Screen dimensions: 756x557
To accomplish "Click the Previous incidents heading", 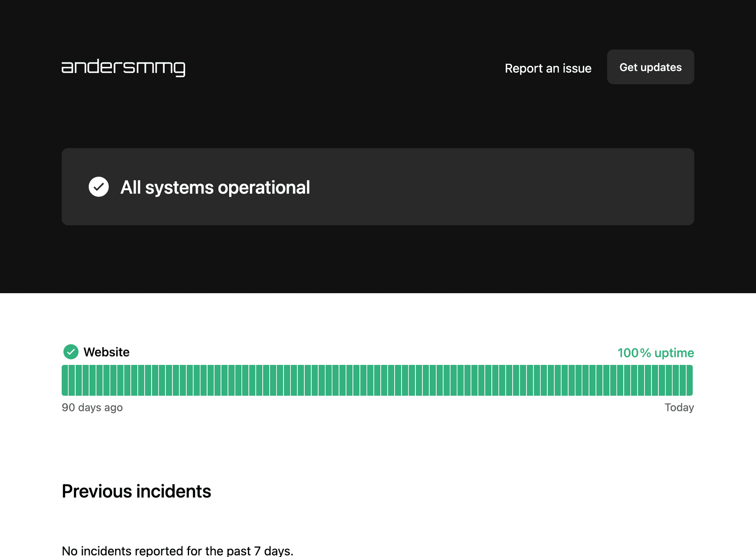I will coord(136,491).
